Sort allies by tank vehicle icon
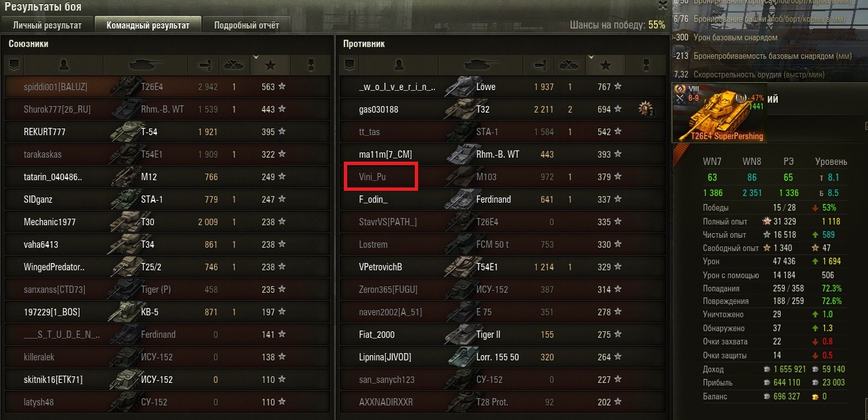This screenshot has height=420, width=868. pos(145,65)
